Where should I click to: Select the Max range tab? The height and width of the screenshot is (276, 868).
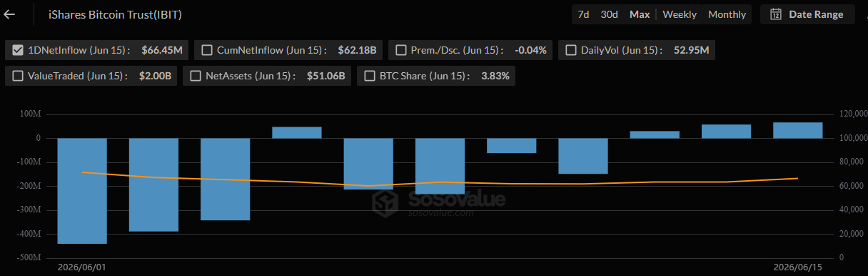pyautogui.click(x=640, y=14)
